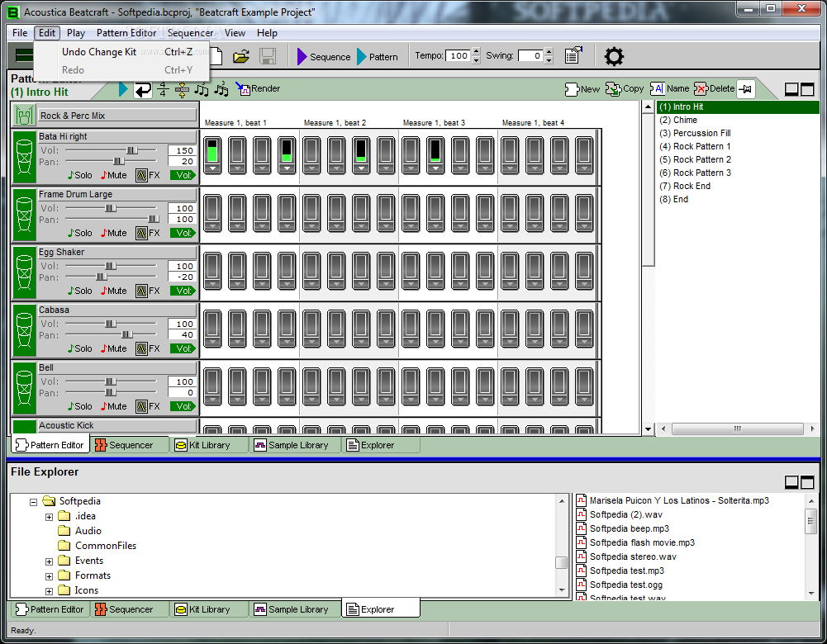Click the triplet notes icon
The width and height of the screenshot is (827, 644).
pyautogui.click(x=221, y=88)
